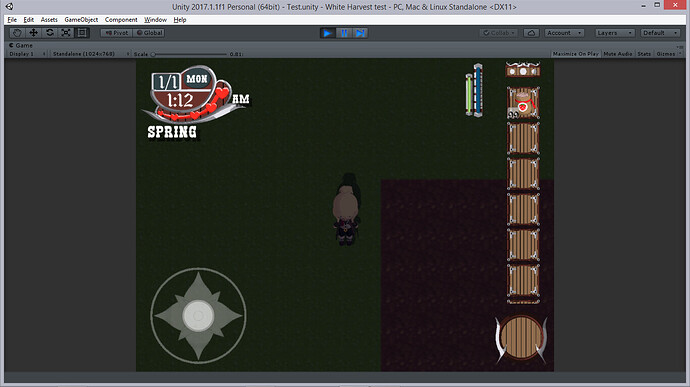Viewport: 690px width, 387px height.
Task: Click the Stats button
Action: tap(644, 54)
